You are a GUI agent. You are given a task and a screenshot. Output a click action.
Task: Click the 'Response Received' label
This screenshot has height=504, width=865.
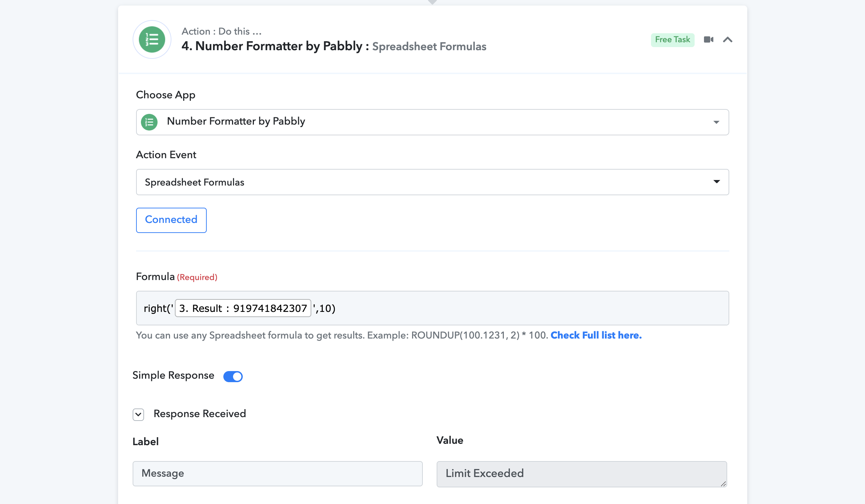(x=200, y=414)
